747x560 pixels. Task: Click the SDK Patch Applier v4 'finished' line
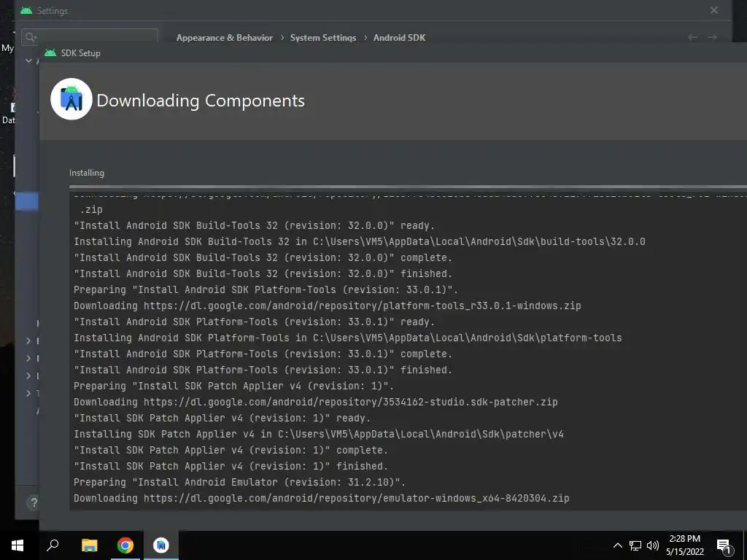coord(231,466)
